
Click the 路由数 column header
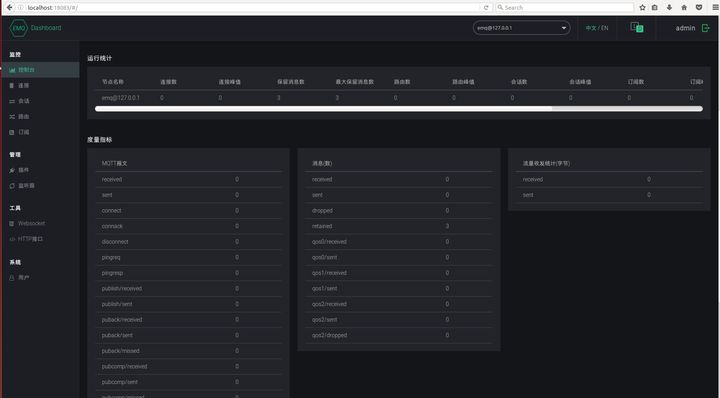point(402,82)
